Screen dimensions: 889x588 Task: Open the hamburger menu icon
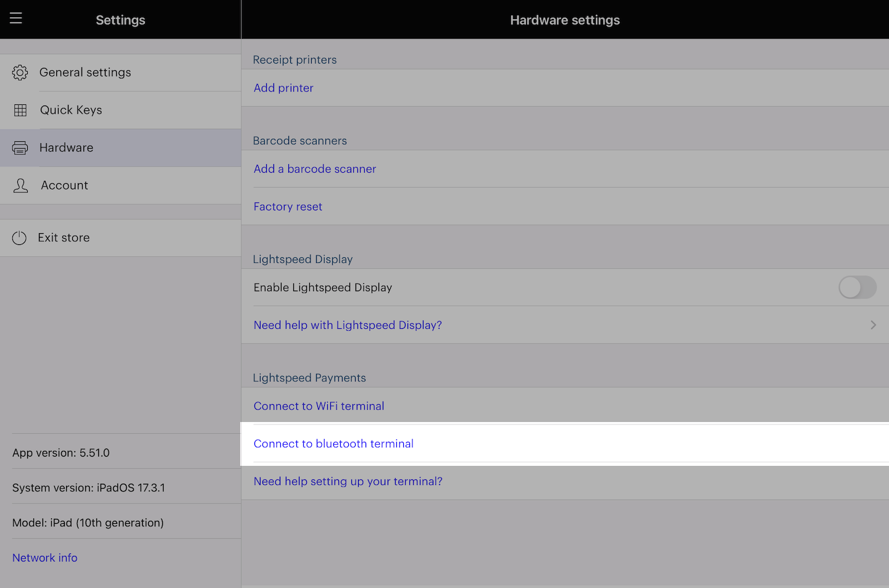click(x=16, y=18)
